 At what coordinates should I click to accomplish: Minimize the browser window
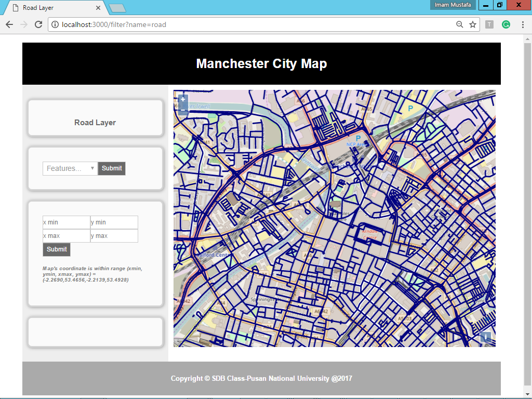tap(486, 5)
